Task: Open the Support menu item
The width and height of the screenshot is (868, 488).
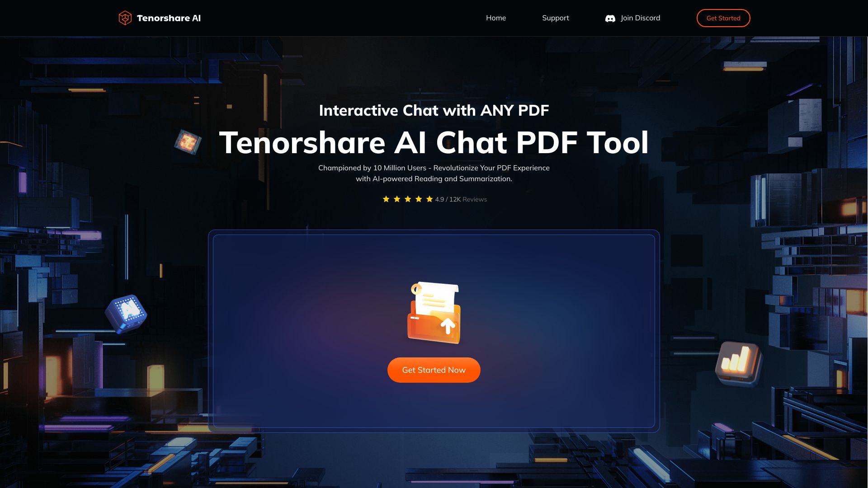Action: (555, 18)
